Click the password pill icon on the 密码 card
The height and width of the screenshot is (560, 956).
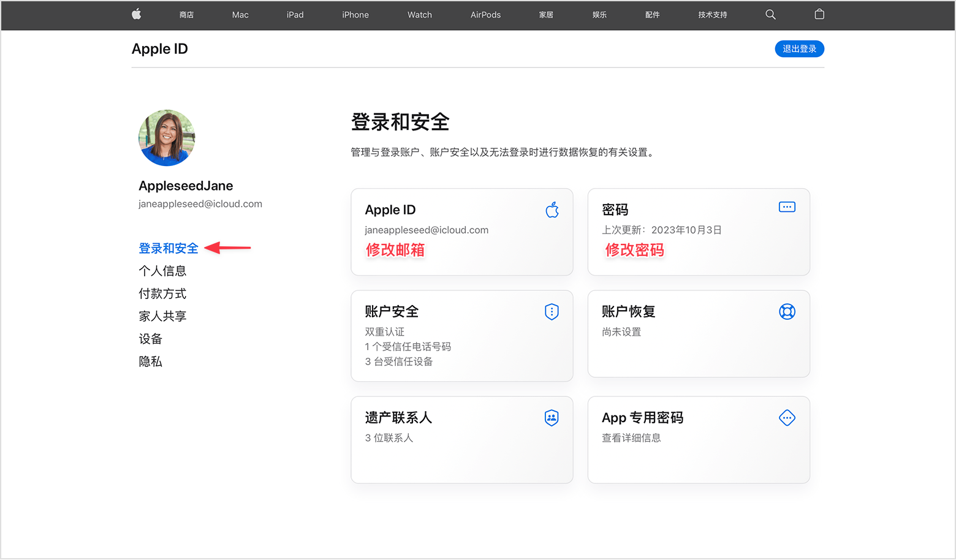(x=787, y=206)
